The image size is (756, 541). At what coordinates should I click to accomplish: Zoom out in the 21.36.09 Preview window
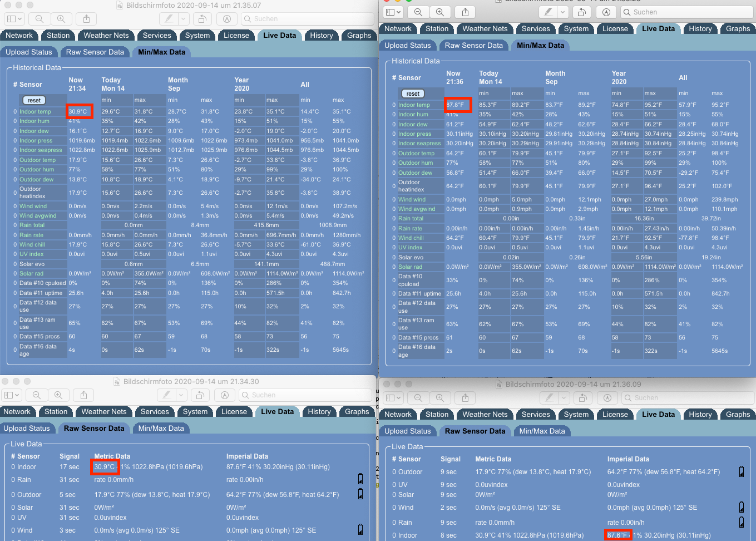(x=418, y=397)
